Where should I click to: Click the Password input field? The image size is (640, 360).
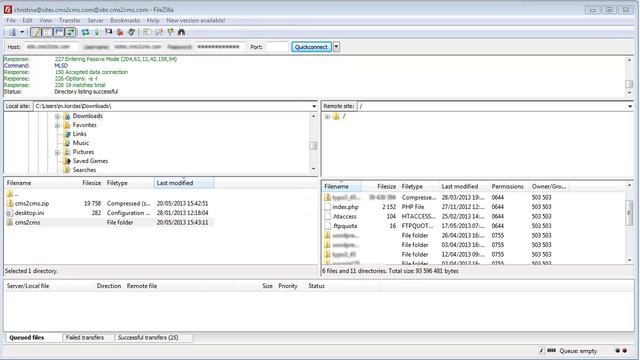[x=220, y=47]
